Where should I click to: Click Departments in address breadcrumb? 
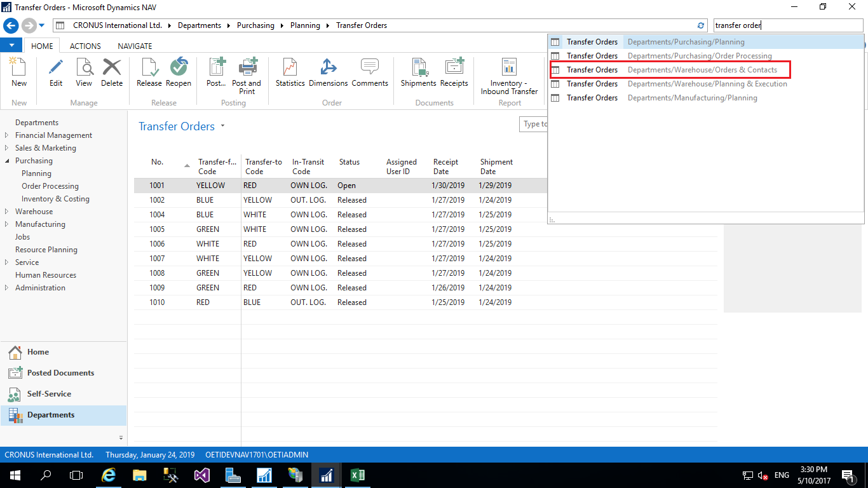(x=200, y=25)
